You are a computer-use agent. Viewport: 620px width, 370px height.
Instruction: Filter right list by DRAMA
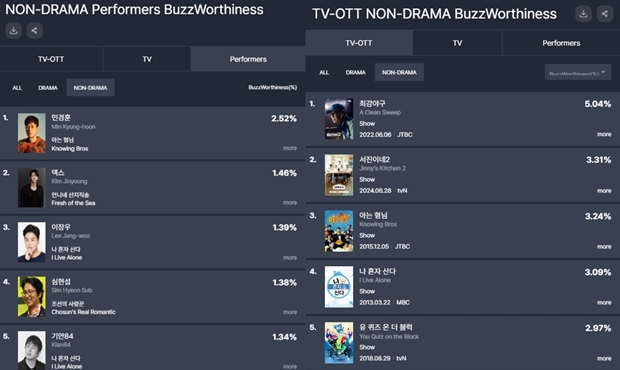coord(355,72)
